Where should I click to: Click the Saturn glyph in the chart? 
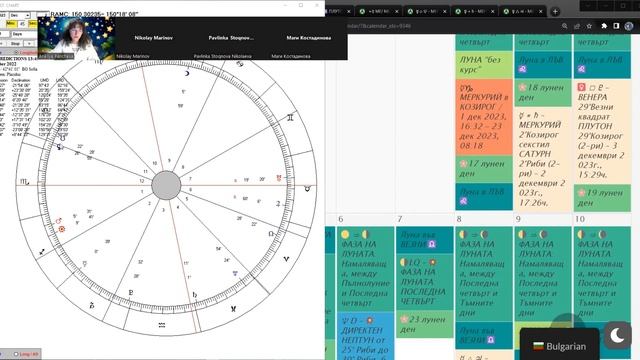coord(195,295)
